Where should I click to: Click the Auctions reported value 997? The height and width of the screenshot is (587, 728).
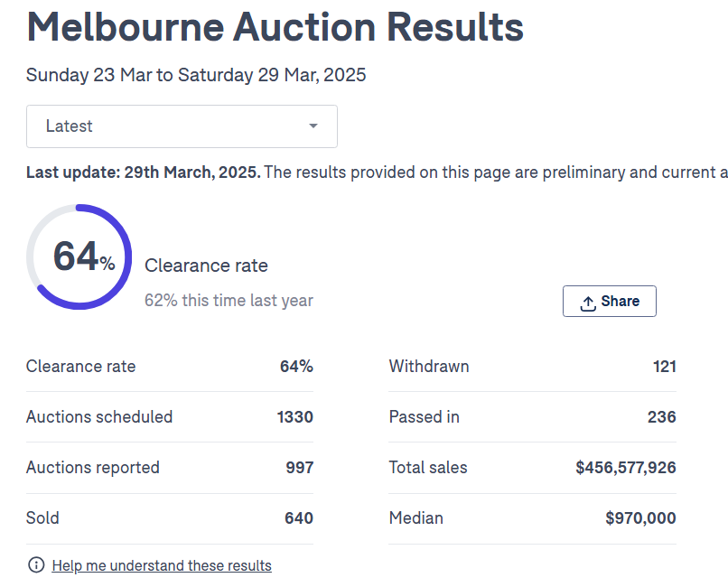300,468
